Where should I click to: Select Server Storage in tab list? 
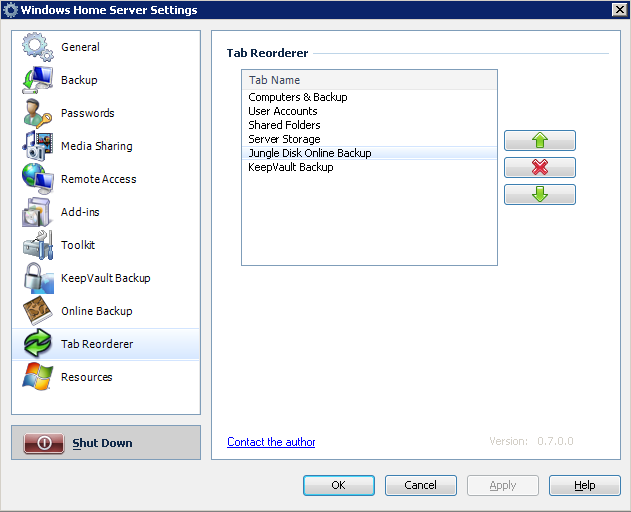tap(369, 139)
